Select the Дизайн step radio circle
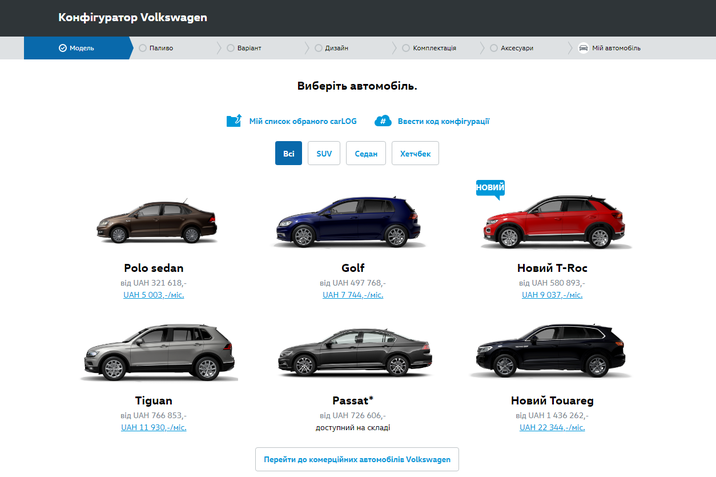716x477 pixels. 318,48
